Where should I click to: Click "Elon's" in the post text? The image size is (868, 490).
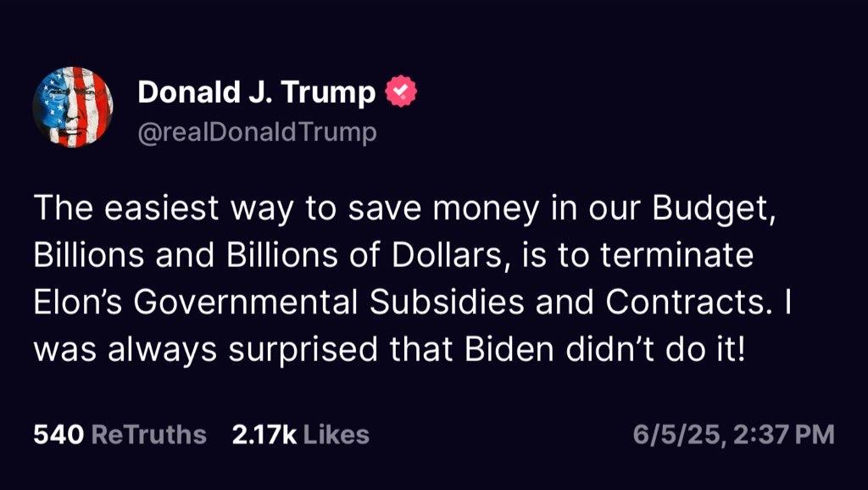(77, 302)
